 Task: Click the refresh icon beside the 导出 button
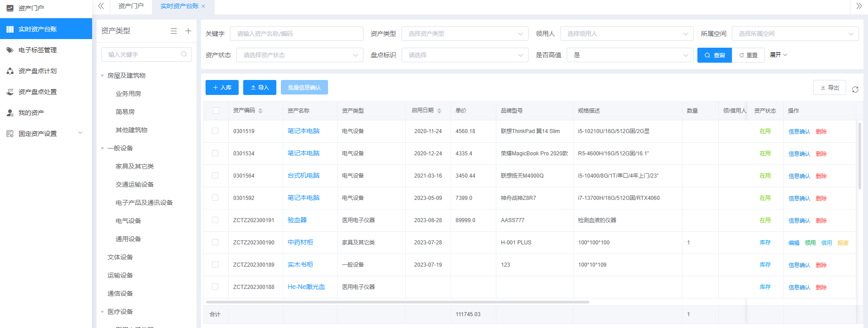click(x=855, y=89)
